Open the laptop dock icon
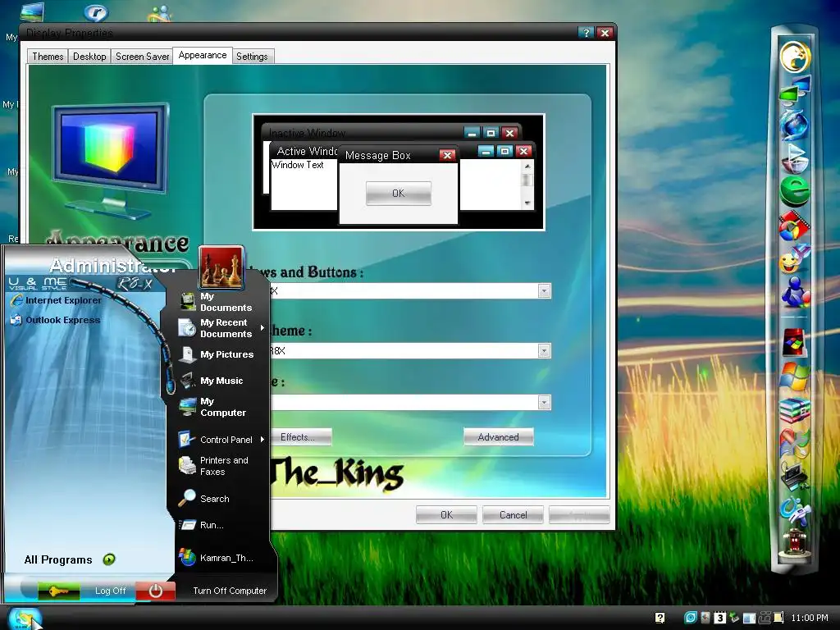The width and height of the screenshot is (840, 630). click(794, 477)
